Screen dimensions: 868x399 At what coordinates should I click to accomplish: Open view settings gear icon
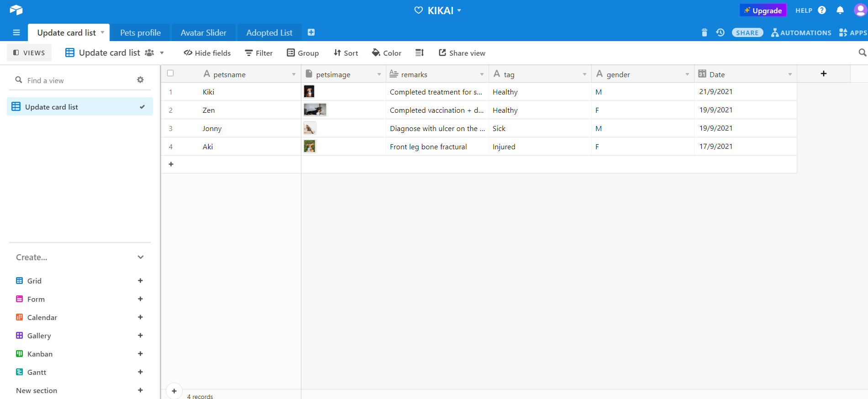pos(140,80)
